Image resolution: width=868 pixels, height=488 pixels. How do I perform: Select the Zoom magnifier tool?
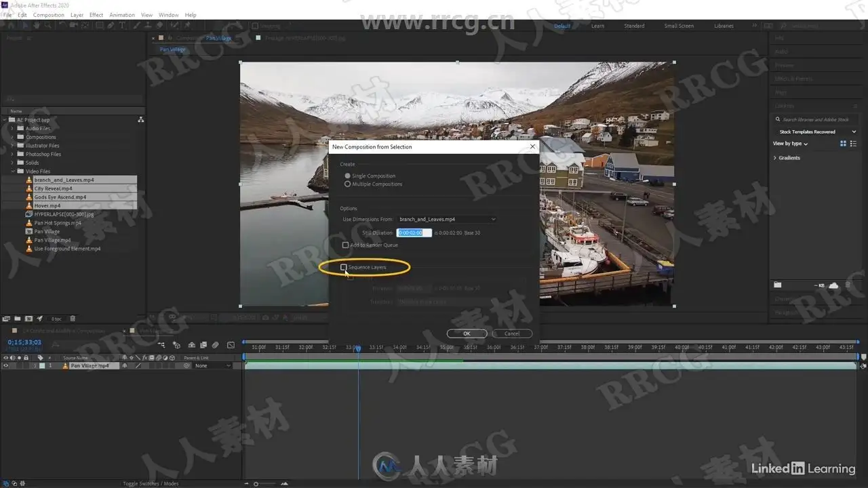coord(48,25)
